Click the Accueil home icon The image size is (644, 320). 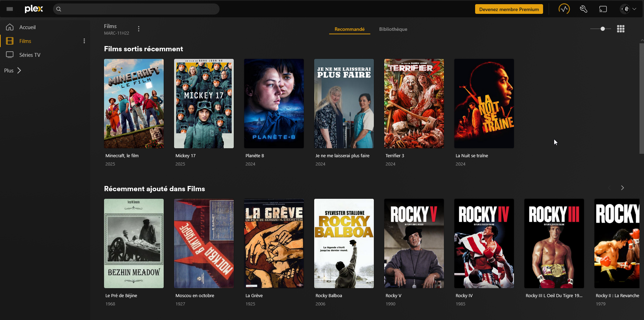coord(10,27)
